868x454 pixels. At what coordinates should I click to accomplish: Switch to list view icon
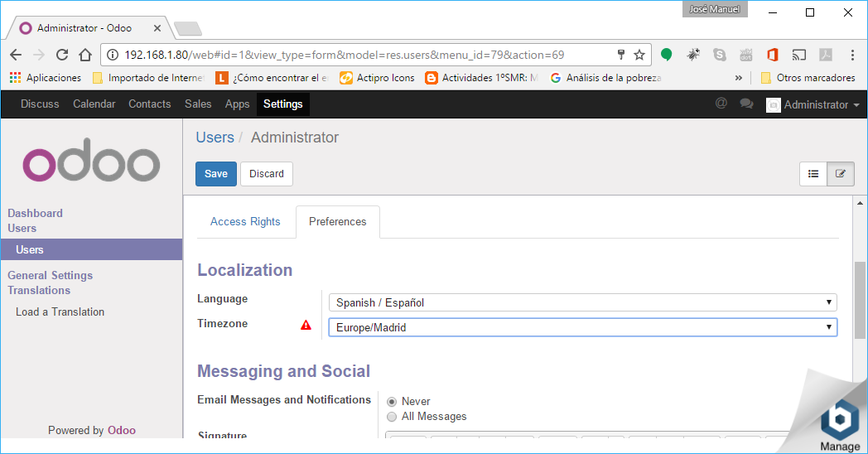813,174
